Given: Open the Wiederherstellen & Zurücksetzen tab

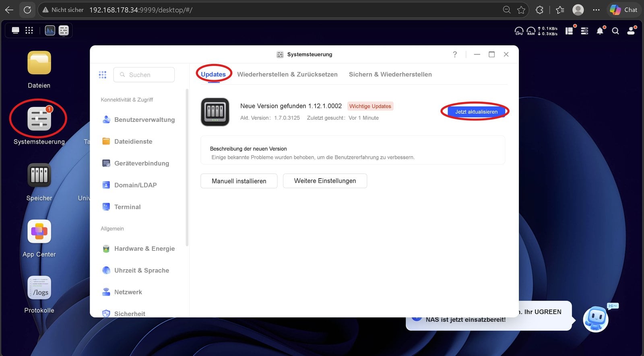Looking at the screenshot, I should coord(287,74).
